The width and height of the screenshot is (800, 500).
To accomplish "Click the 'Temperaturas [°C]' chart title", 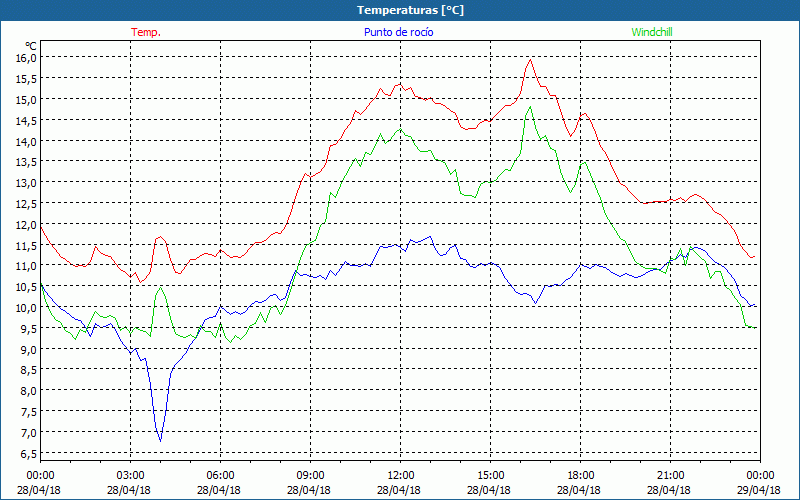I will pyautogui.click(x=410, y=10).
